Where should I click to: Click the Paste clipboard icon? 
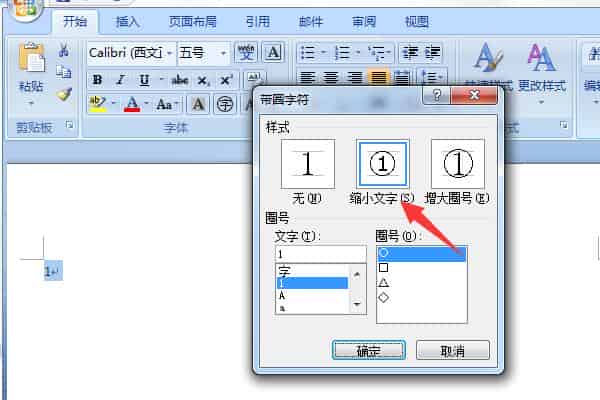pyautogui.click(x=32, y=57)
